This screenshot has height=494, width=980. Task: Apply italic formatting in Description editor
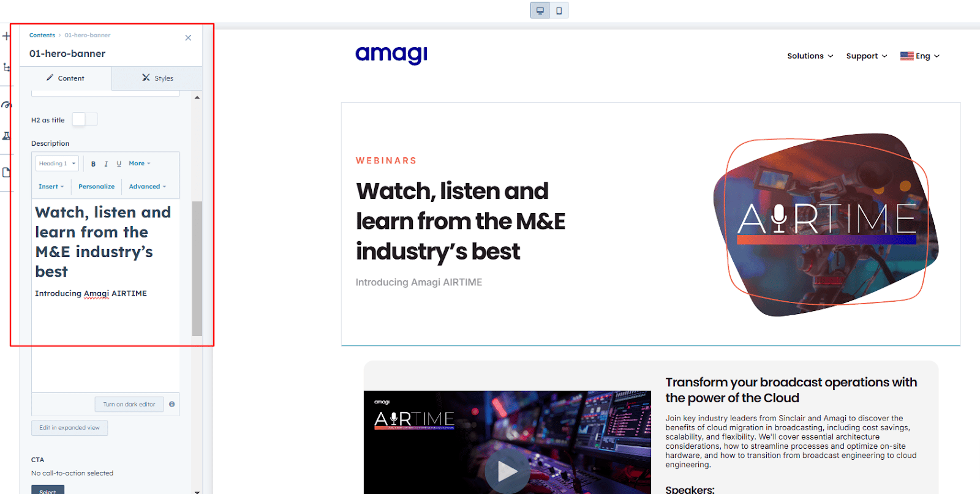click(106, 164)
